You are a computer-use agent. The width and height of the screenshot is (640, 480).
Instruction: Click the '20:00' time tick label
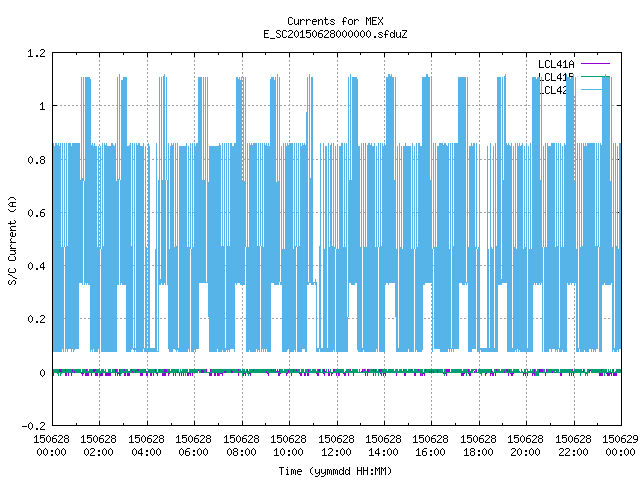(x=525, y=452)
